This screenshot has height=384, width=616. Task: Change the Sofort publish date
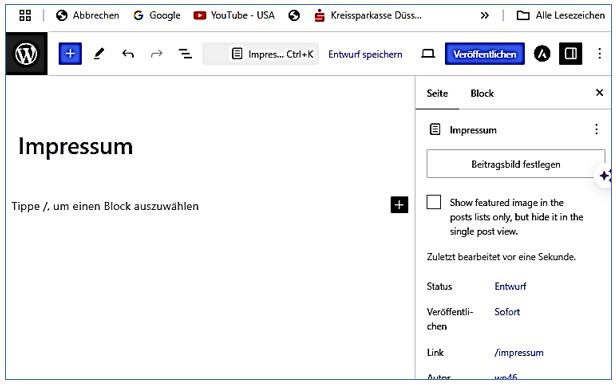507,312
